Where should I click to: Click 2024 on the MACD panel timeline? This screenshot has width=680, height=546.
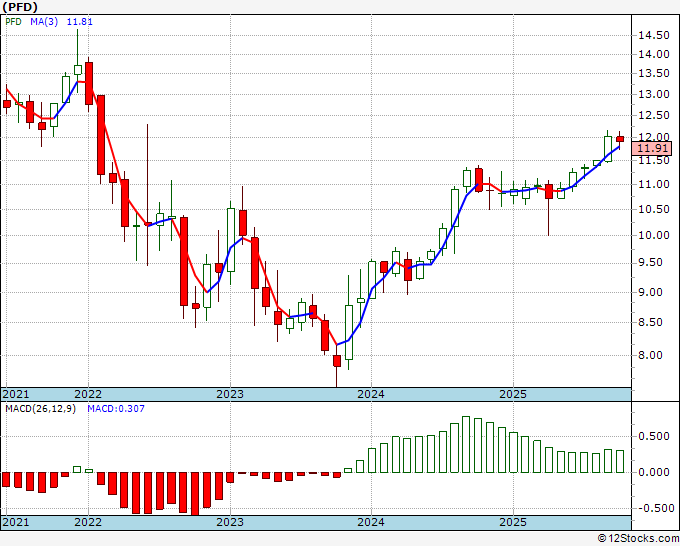[371, 522]
